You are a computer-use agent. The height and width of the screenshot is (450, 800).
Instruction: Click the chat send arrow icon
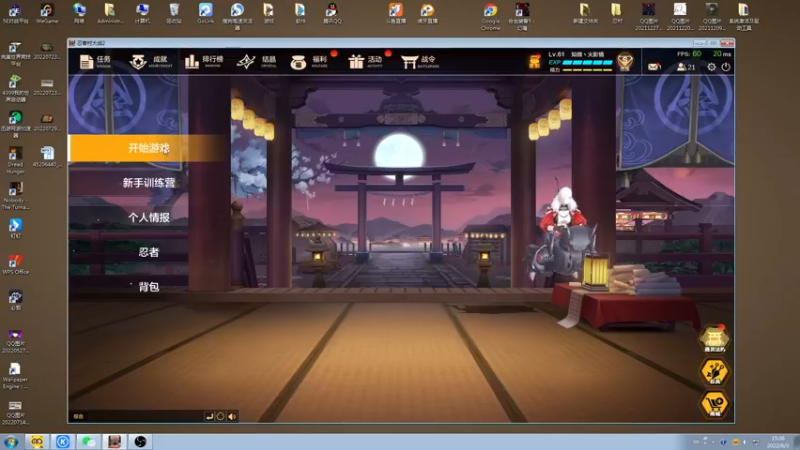tap(209, 416)
